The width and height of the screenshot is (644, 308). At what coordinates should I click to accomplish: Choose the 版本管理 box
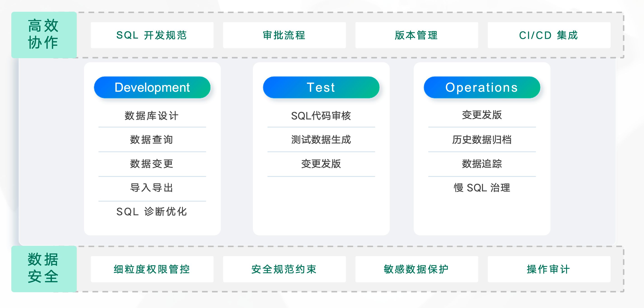pyautogui.click(x=416, y=35)
